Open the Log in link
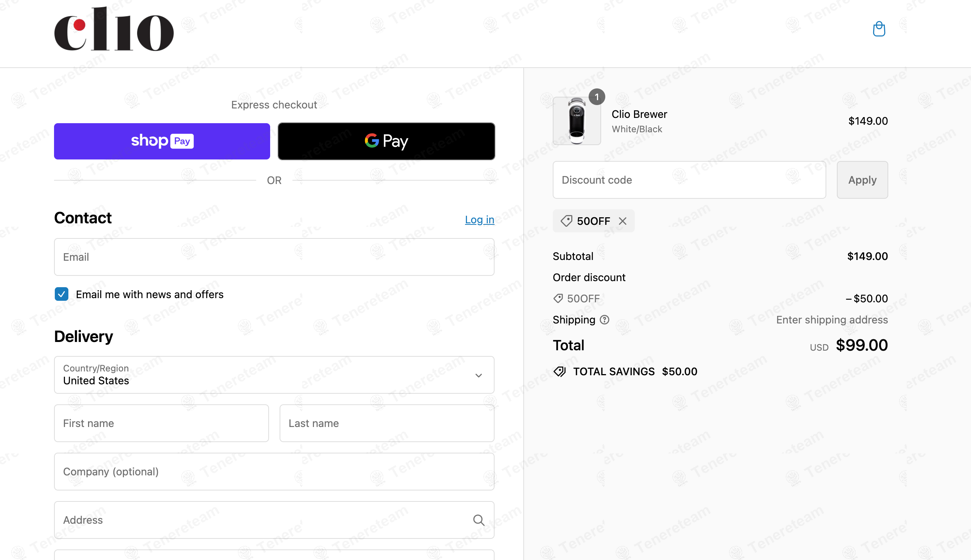The height and width of the screenshot is (560, 971). [x=479, y=220]
